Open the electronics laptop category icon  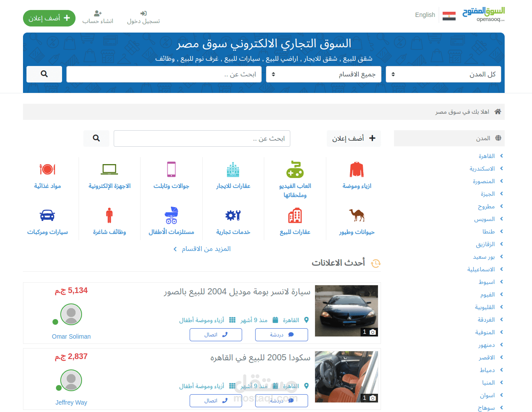(109, 169)
